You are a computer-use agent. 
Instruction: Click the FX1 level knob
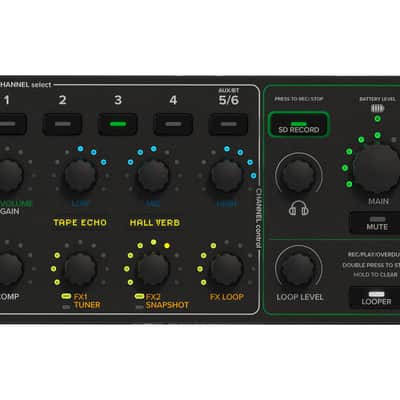(80, 269)
